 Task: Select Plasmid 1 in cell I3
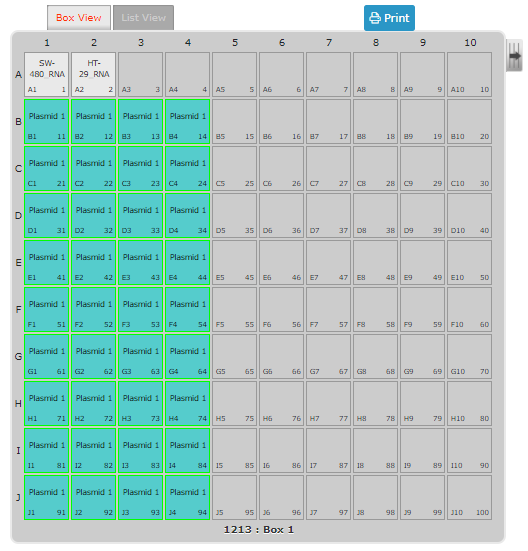point(141,450)
